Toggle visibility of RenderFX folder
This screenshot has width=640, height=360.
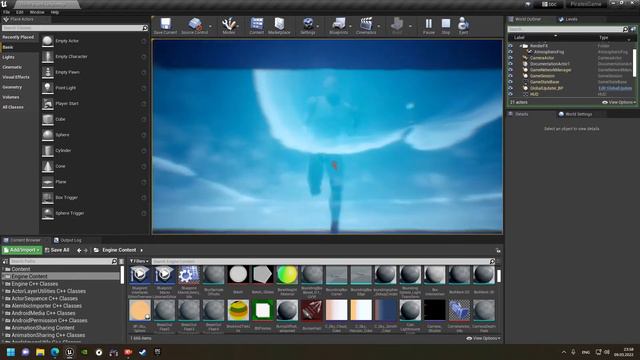tap(510, 46)
